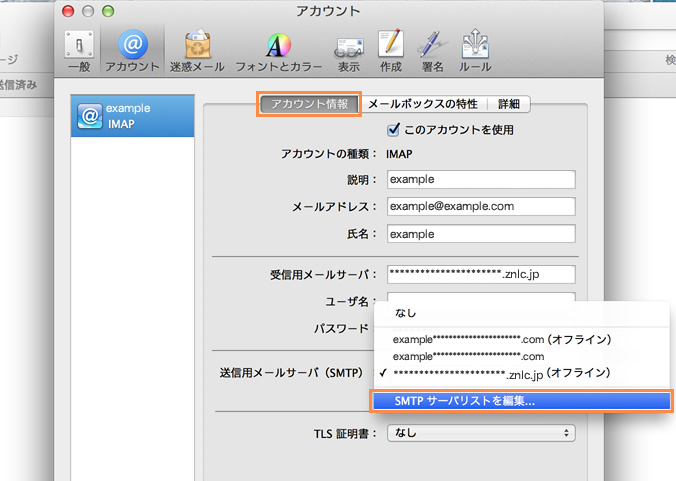Click the アカウント情報 tab
676x481 pixels.
(x=309, y=104)
